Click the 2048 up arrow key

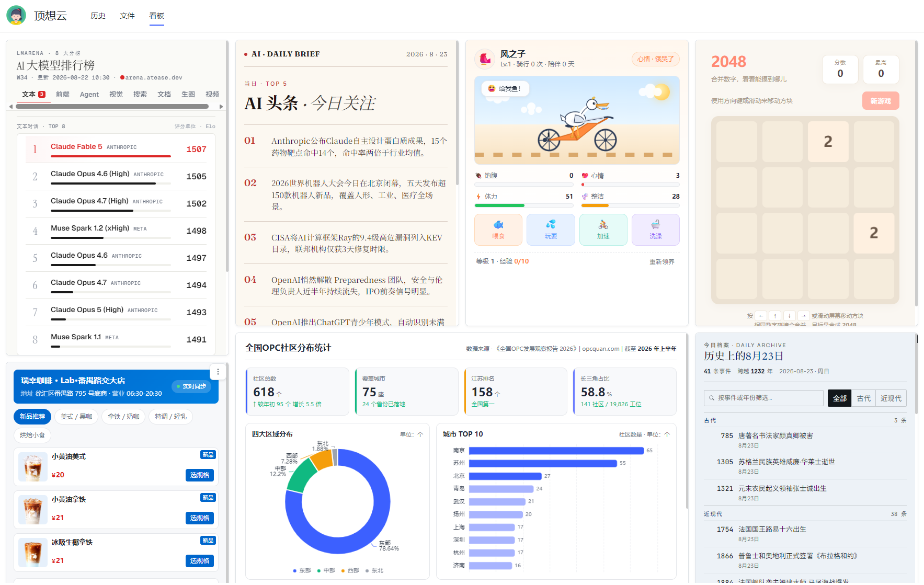click(775, 316)
